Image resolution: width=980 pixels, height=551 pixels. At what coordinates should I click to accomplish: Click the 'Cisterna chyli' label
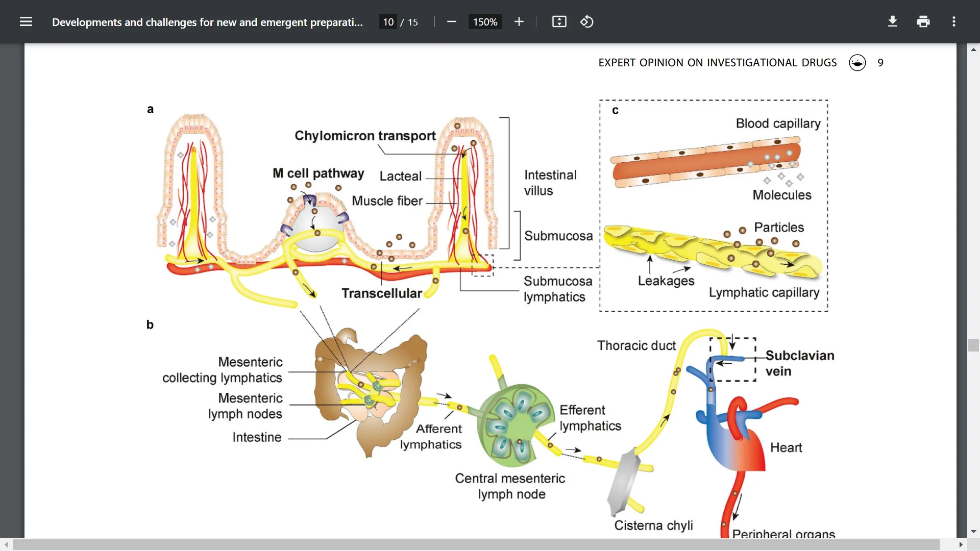tap(653, 525)
